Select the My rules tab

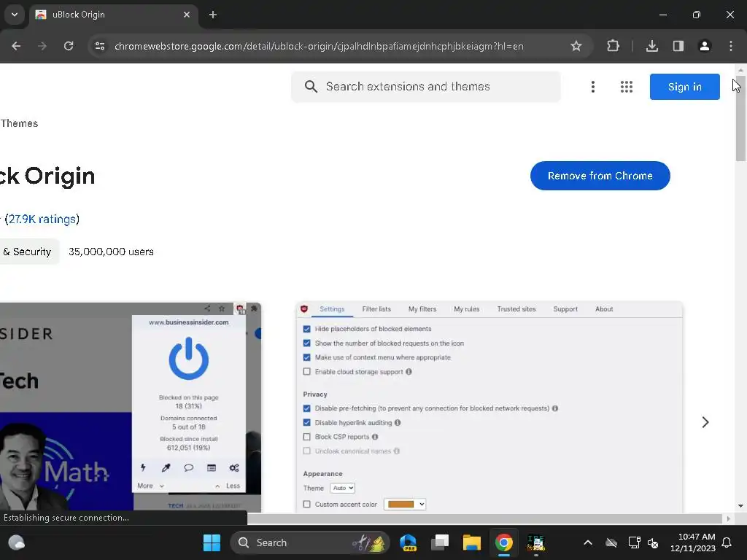[466, 309]
